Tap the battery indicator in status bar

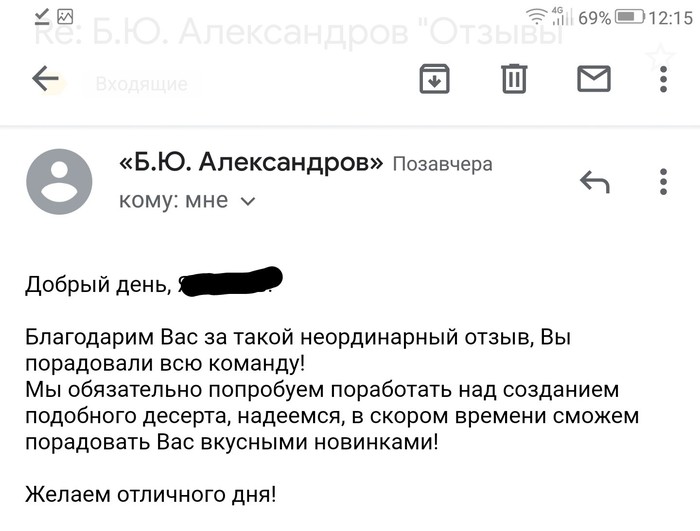click(x=630, y=16)
